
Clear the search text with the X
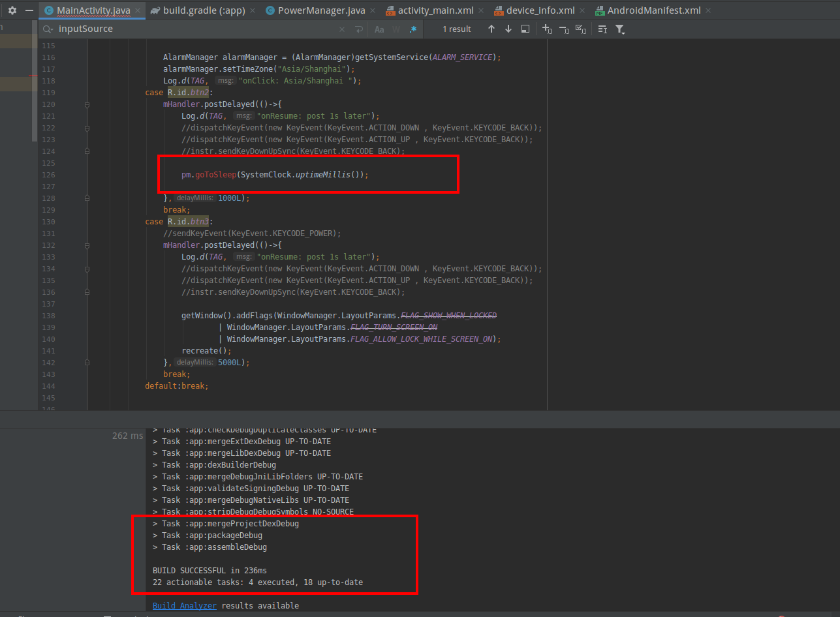click(x=343, y=29)
